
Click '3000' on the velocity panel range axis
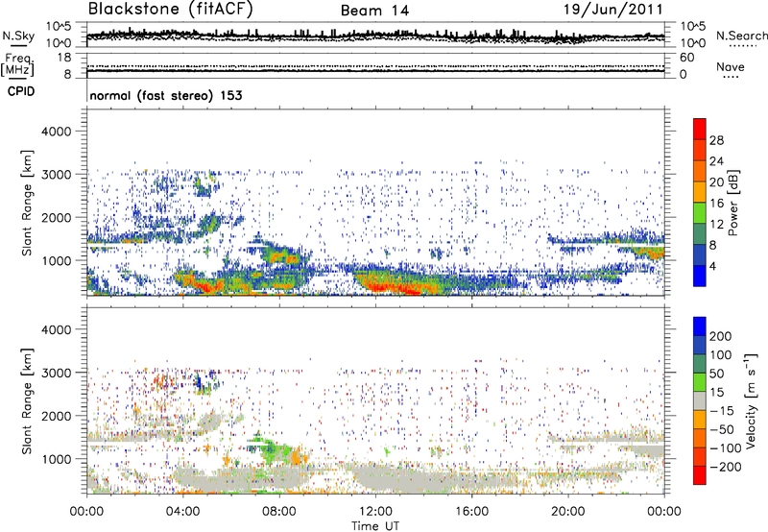pyautogui.click(x=56, y=373)
